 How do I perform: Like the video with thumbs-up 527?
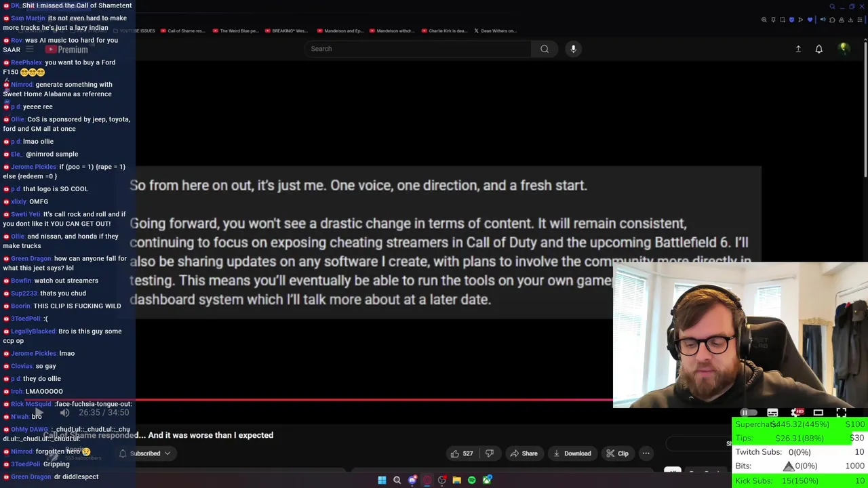461,453
